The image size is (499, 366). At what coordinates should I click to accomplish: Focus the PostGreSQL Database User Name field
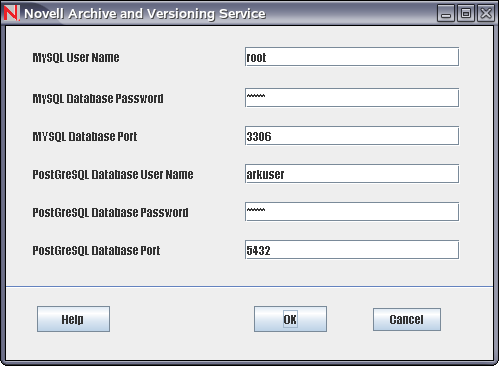pos(352,174)
